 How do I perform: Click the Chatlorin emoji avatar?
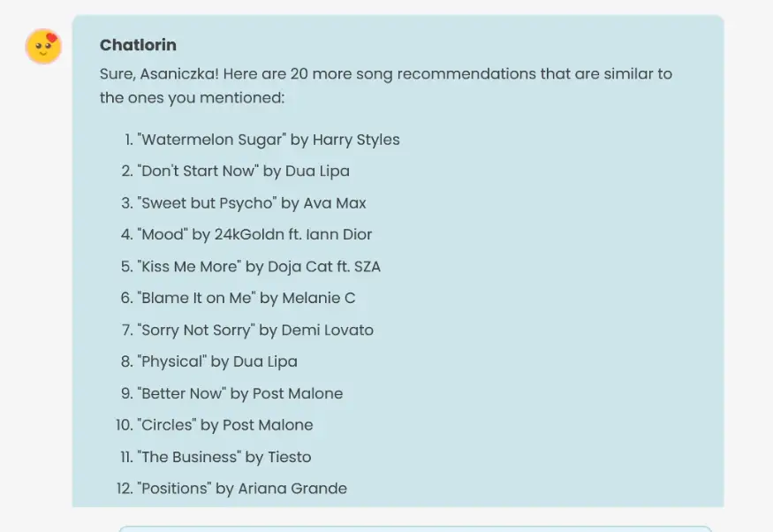pos(43,46)
